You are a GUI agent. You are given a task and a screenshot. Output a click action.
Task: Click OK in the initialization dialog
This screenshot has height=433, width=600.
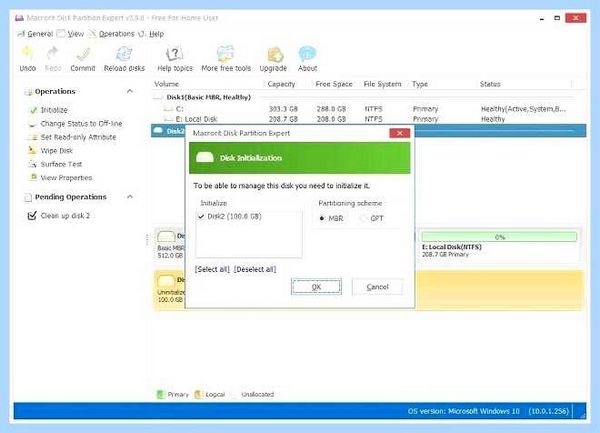pos(316,287)
